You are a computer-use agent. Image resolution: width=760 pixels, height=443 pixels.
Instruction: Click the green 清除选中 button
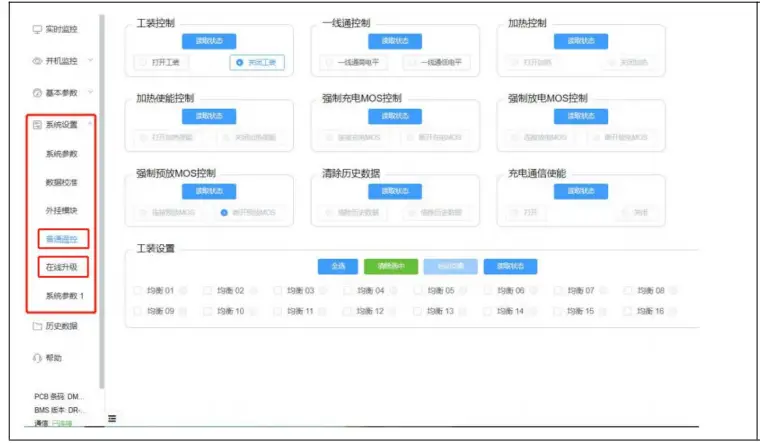(391, 267)
